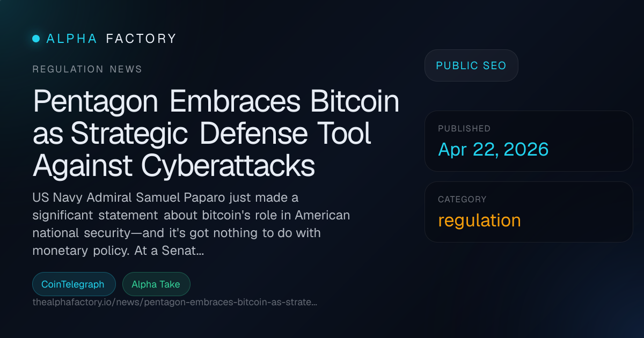The width and height of the screenshot is (644, 338).
Task: Click the PUBLIC SEO badge
Action: tap(471, 65)
